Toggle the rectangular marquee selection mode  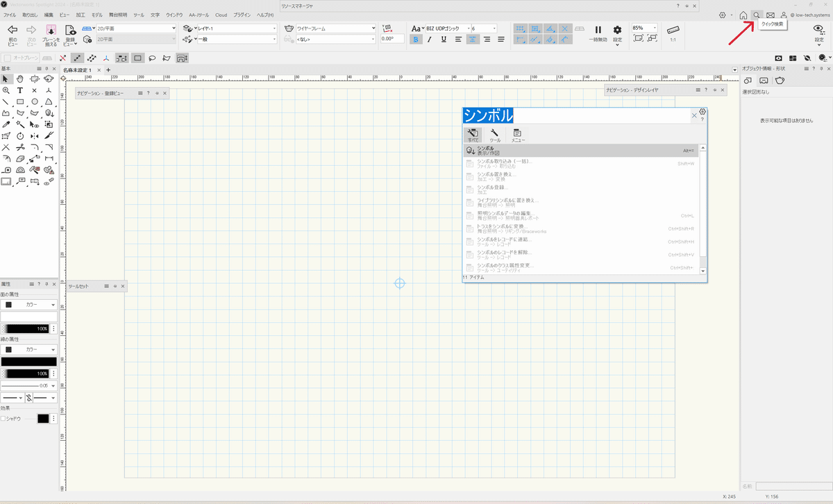[x=138, y=58]
